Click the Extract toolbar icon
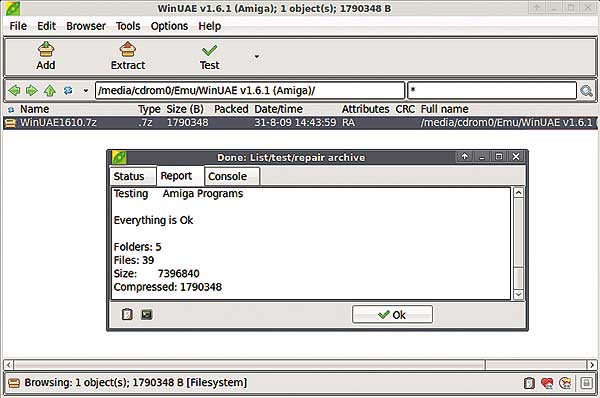 pyautogui.click(x=127, y=50)
